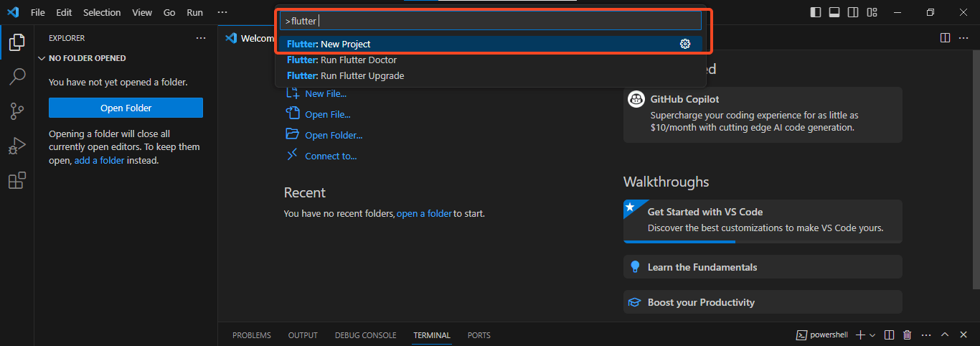980x346 pixels.
Task: Toggle primary side bar layout icon
Action: click(x=816, y=12)
